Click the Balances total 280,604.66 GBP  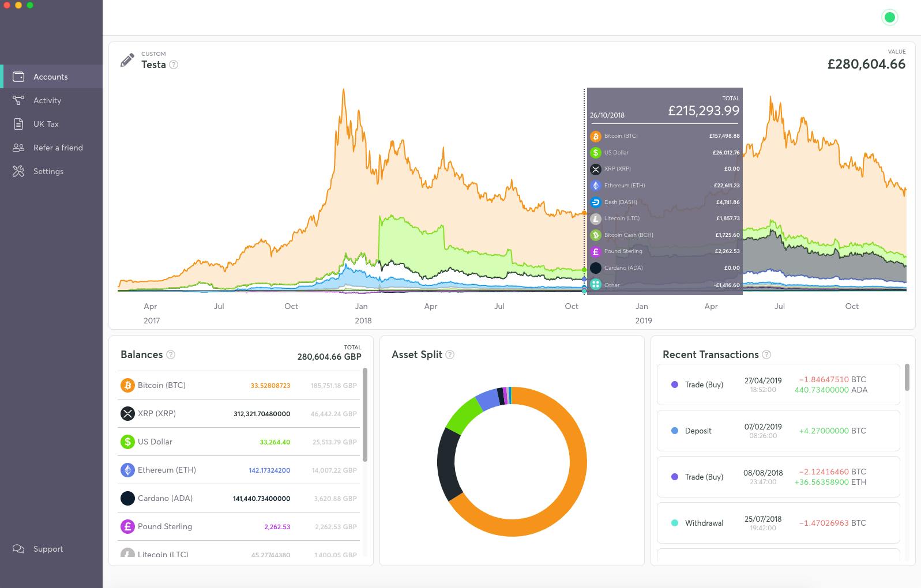click(329, 357)
